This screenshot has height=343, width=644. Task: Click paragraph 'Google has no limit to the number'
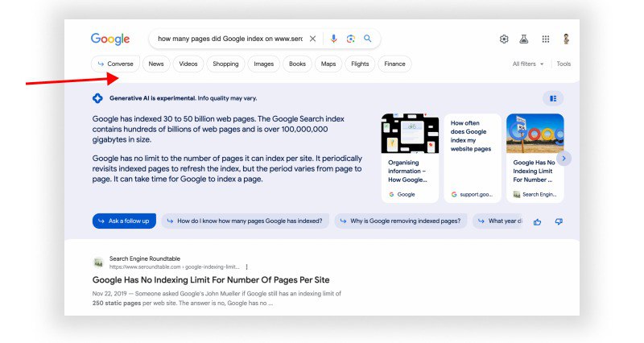(227, 169)
